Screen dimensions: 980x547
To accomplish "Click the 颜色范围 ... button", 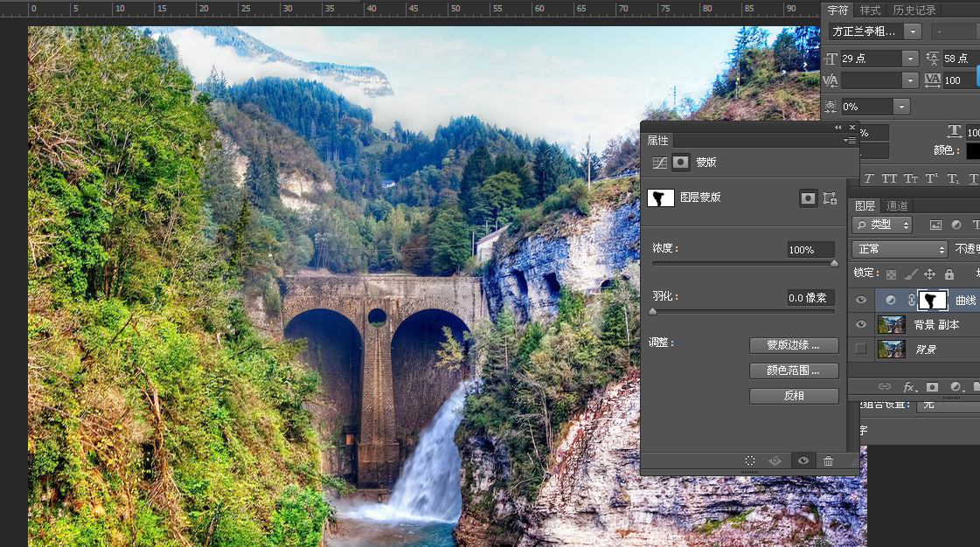I will [794, 370].
